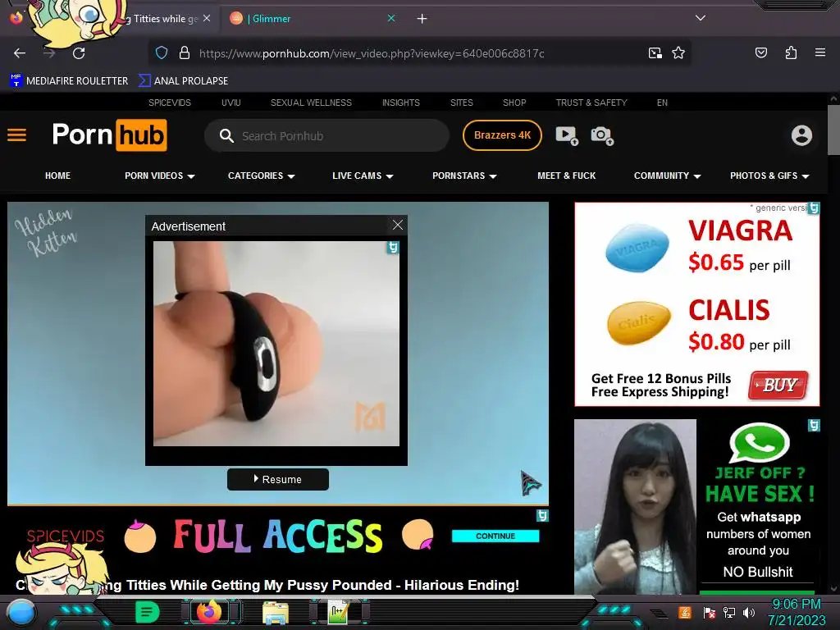
Task: Open the Sites menu in top bar
Action: 462,103
